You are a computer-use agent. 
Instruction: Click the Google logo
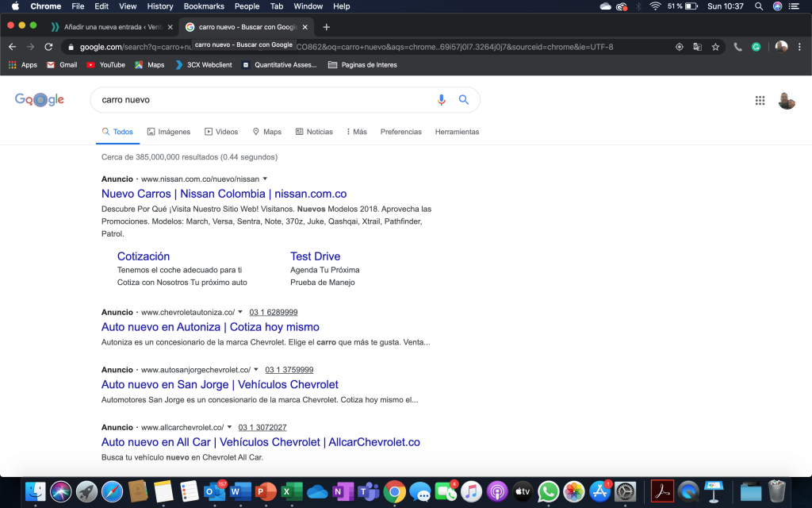[x=40, y=99]
